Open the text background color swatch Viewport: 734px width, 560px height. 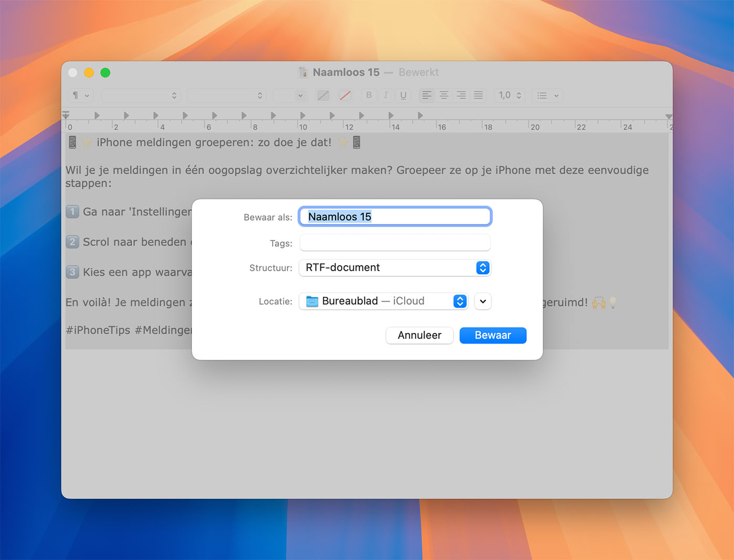[345, 95]
